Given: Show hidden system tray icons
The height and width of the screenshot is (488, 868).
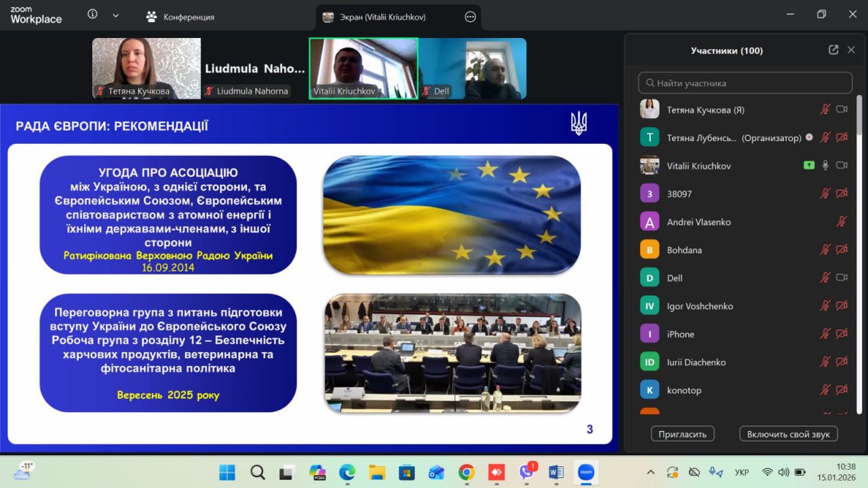Looking at the screenshot, I should click(651, 472).
